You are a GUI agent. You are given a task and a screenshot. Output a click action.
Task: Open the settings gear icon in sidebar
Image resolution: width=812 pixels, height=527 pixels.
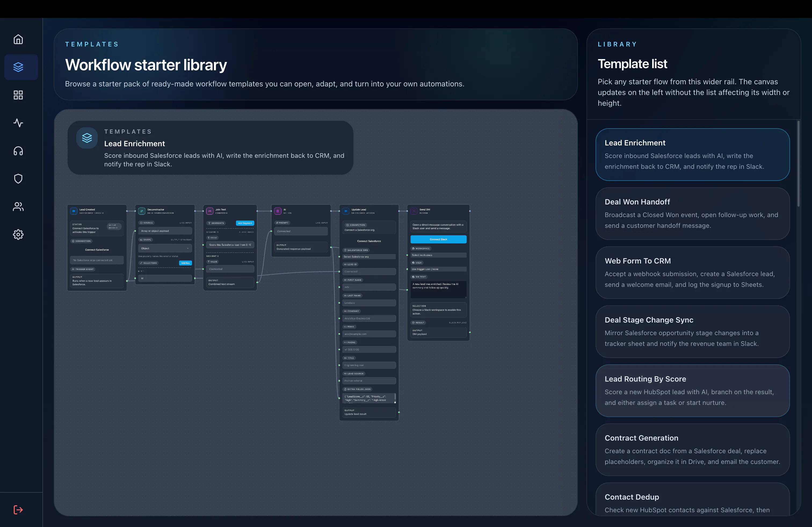pos(18,235)
